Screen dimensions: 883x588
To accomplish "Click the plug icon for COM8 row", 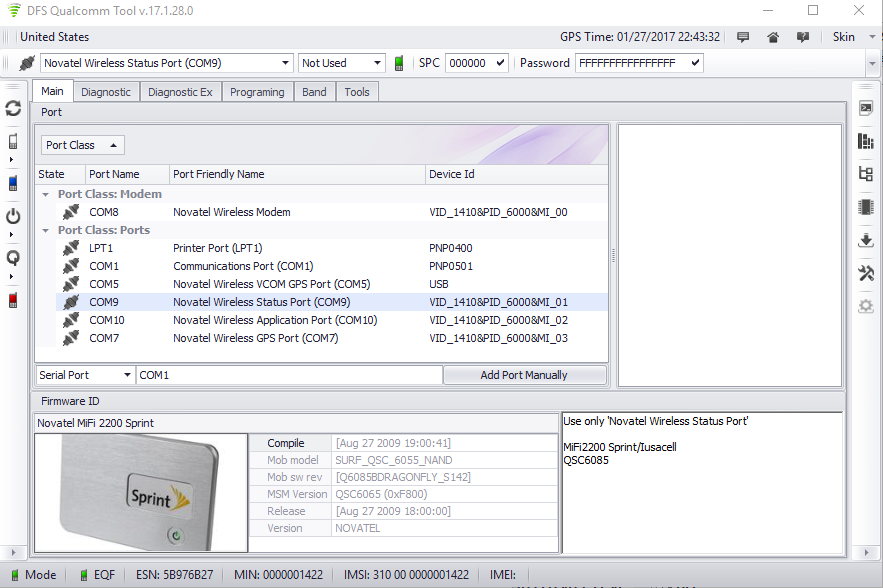I will [70, 212].
